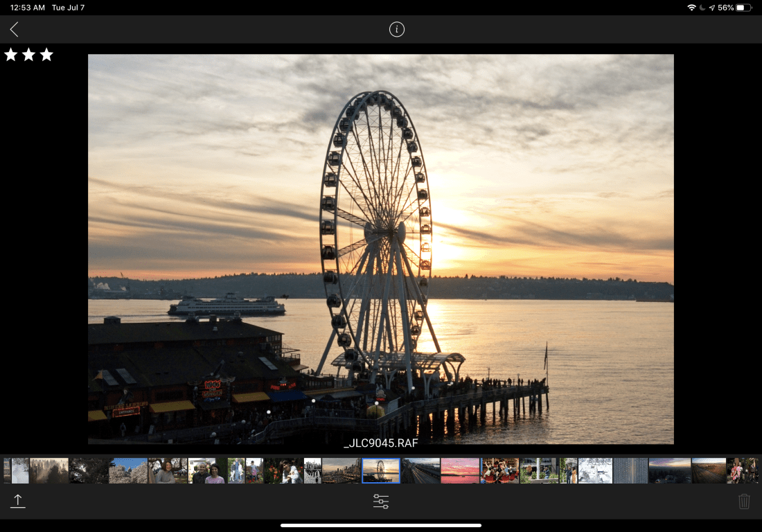Delete photo using trash icon
Image resolution: width=762 pixels, height=532 pixels.
click(744, 502)
